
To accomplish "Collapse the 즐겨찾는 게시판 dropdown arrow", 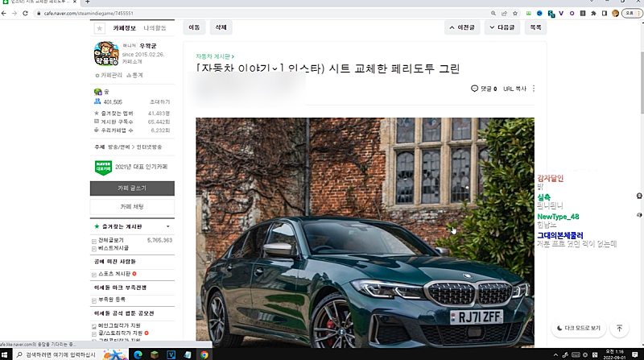I will click(168, 226).
